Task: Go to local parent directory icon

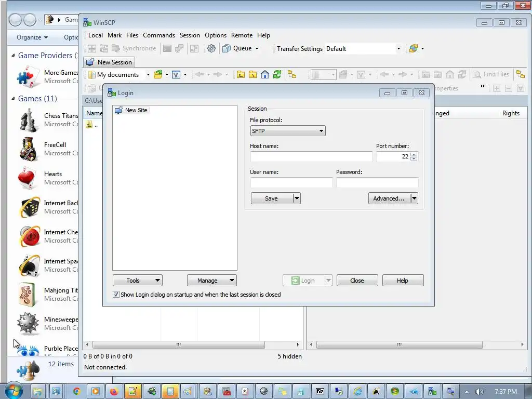Action: tap(241, 74)
